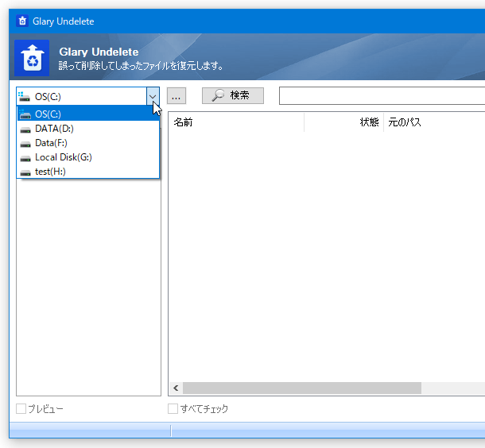This screenshot has height=448, width=485.
Task: Pick Local Disk(G:) from the dropdown
Action: [x=88, y=157]
